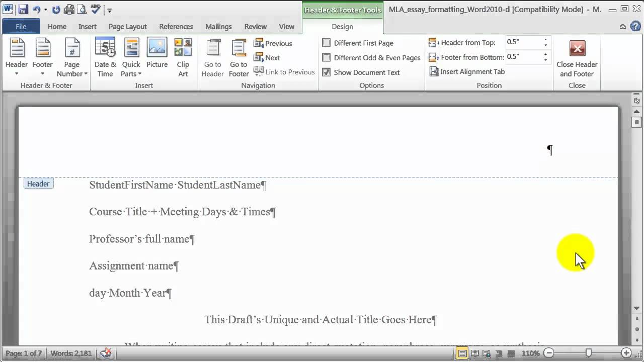Viewport: 644px width, 362px height.
Task: Open the Header gallery dropdown
Action: 17,58
